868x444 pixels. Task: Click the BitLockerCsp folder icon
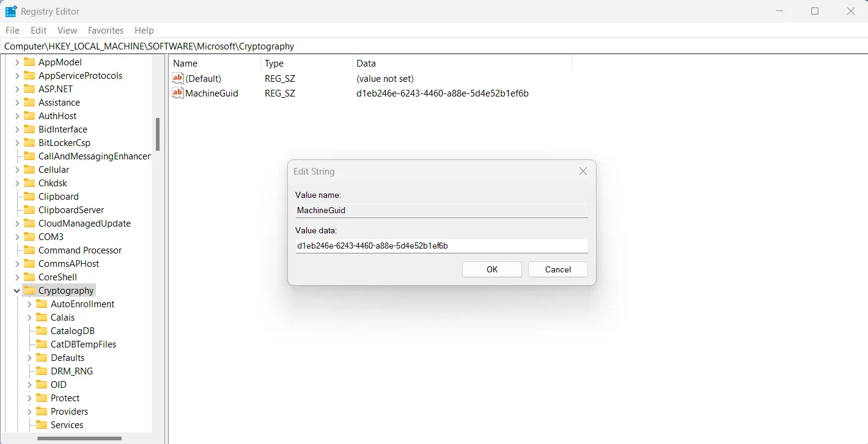point(29,142)
